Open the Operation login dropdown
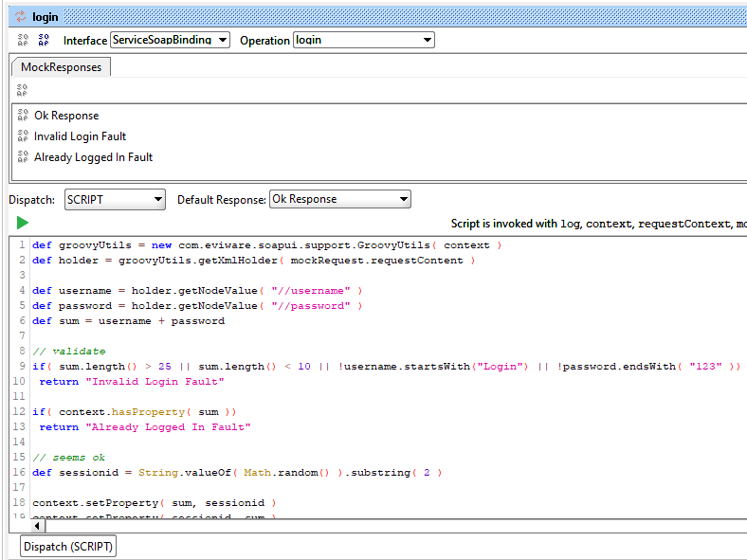 [x=364, y=40]
